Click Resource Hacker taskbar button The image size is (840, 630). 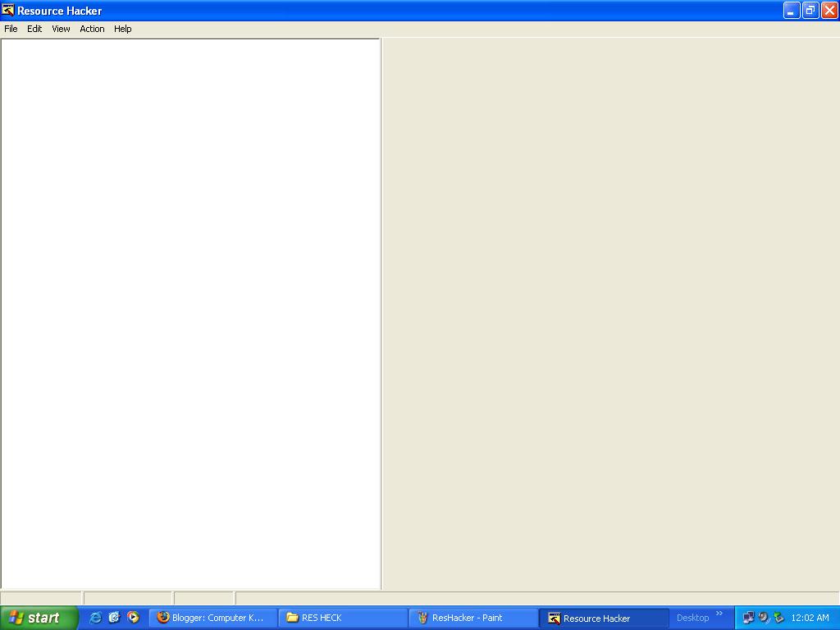[x=604, y=619]
